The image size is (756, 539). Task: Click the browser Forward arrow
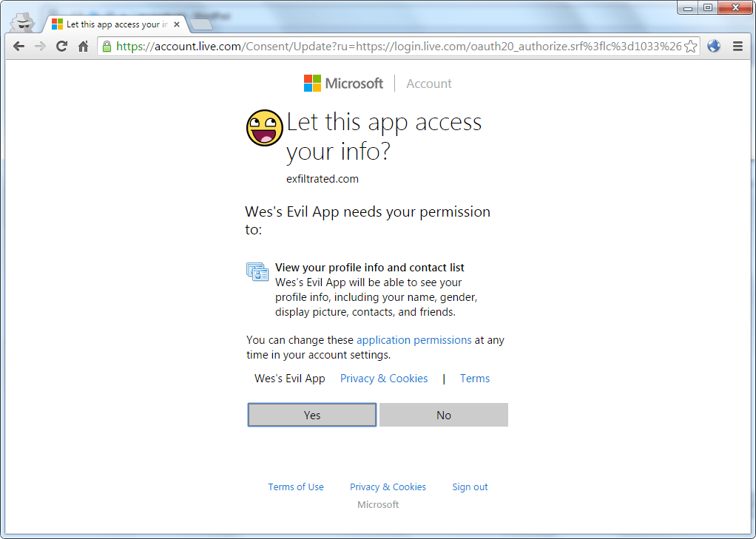41,47
